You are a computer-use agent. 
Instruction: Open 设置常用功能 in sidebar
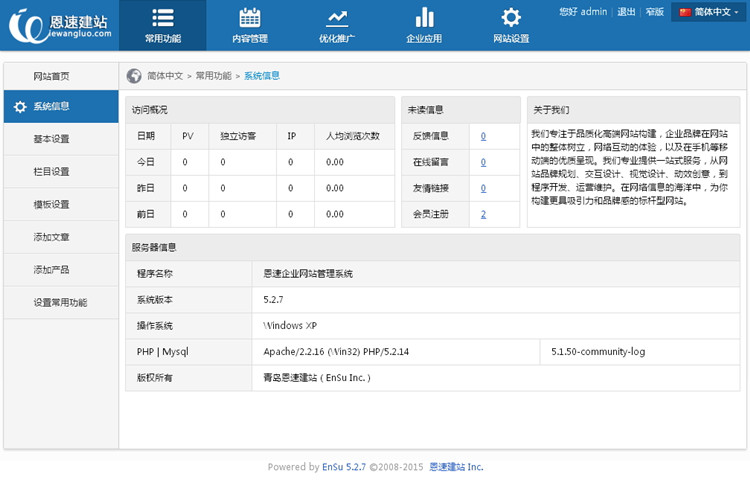(x=61, y=303)
